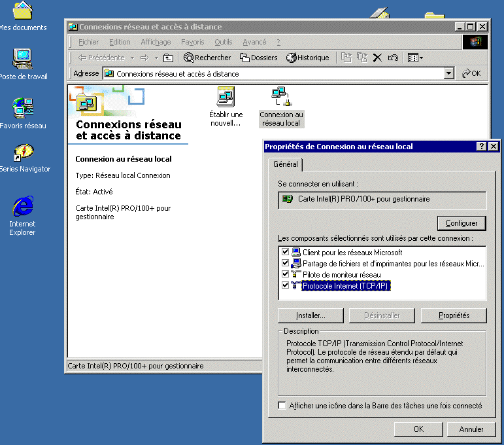Click the undo toolbar icon

393,58
